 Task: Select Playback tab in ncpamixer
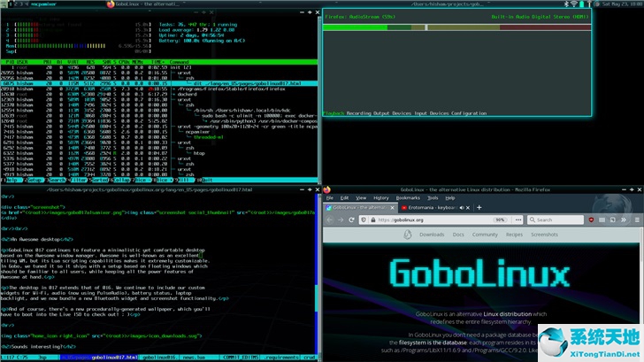(x=333, y=113)
